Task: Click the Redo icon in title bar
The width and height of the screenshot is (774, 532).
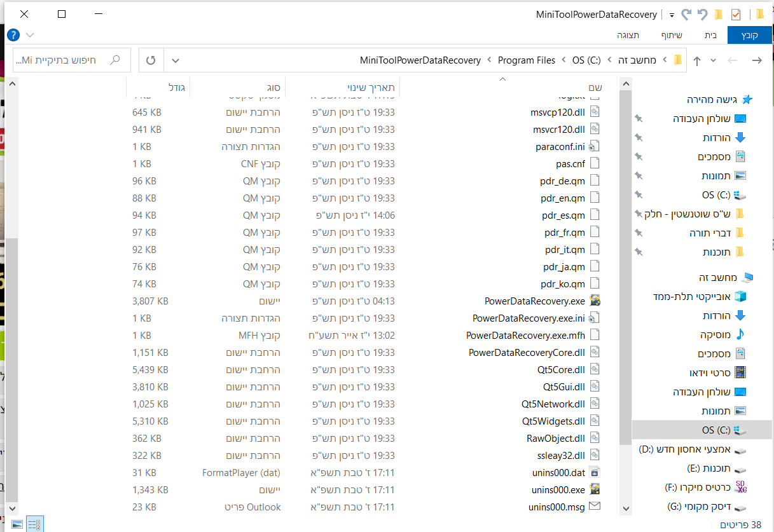Action: [686, 14]
